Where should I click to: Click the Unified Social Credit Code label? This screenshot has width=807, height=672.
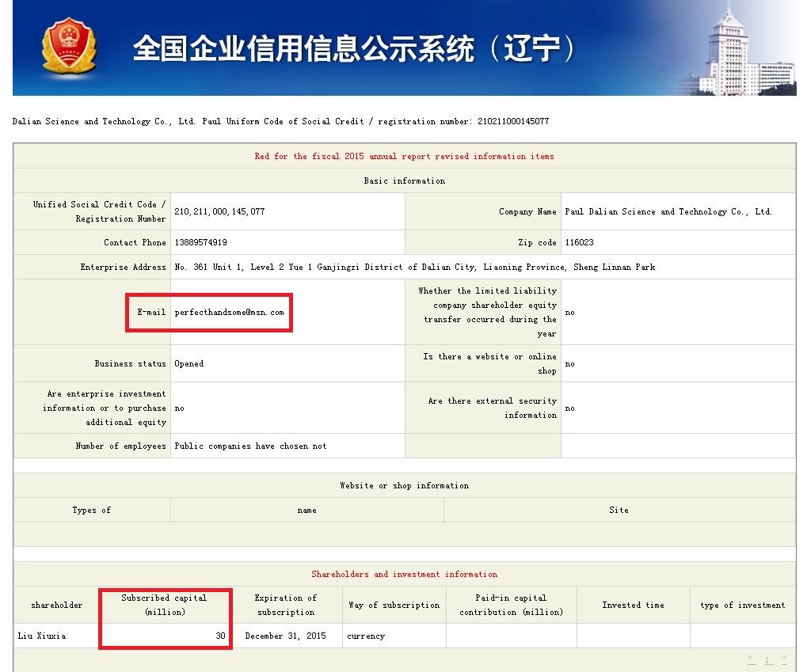pyautogui.click(x=99, y=211)
